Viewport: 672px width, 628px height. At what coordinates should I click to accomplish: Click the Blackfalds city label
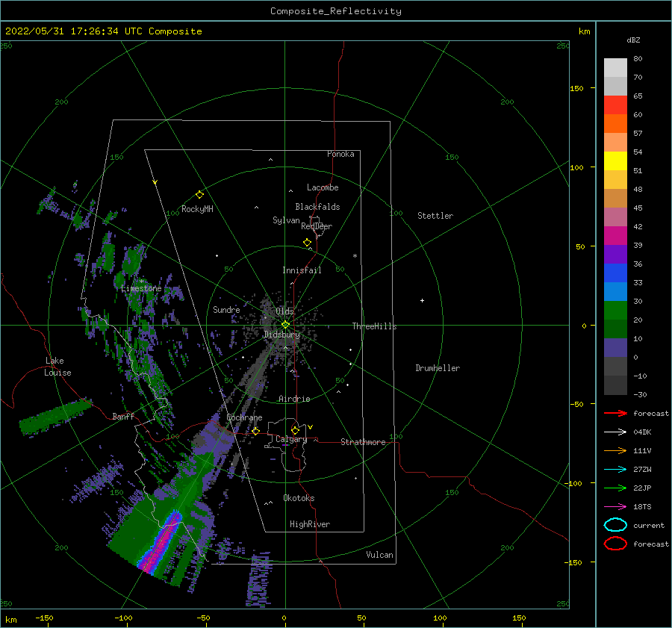coord(317,207)
